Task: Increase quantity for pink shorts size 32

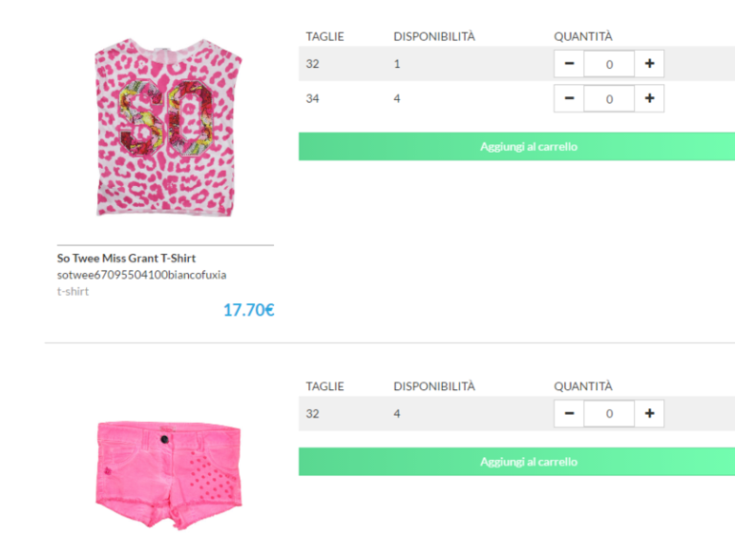Action: (x=649, y=414)
